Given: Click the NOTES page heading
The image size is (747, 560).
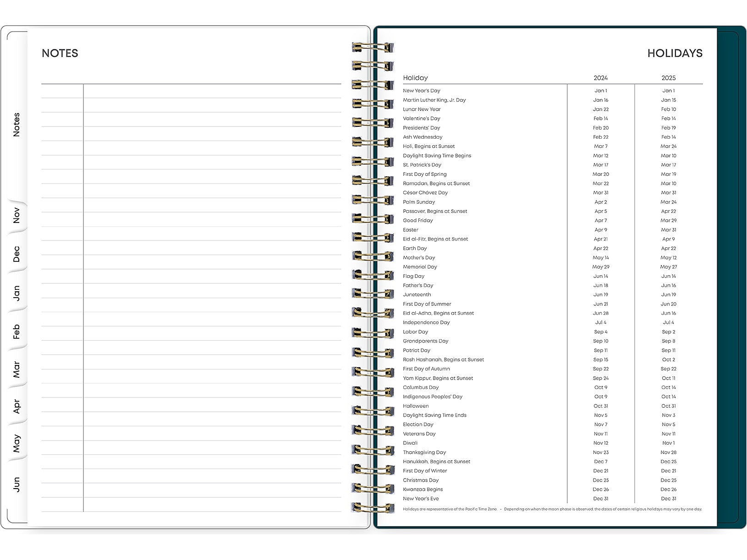Looking at the screenshot, I should pos(60,53).
